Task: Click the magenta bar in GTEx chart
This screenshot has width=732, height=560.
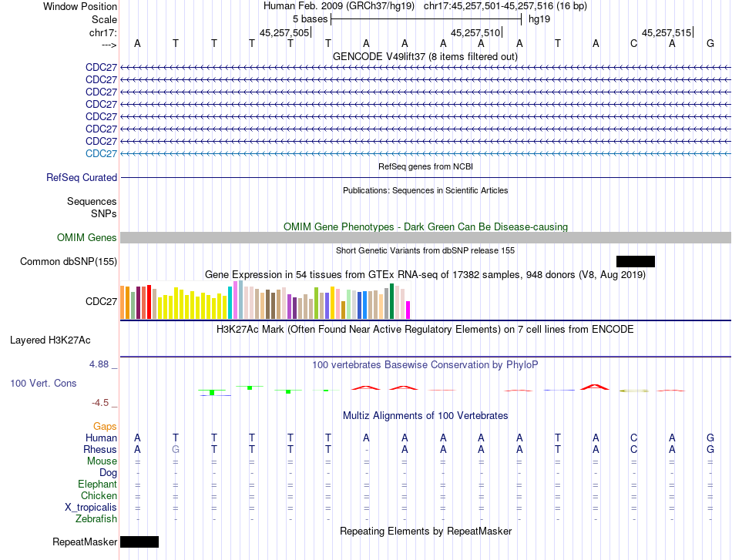Action: [x=408, y=310]
